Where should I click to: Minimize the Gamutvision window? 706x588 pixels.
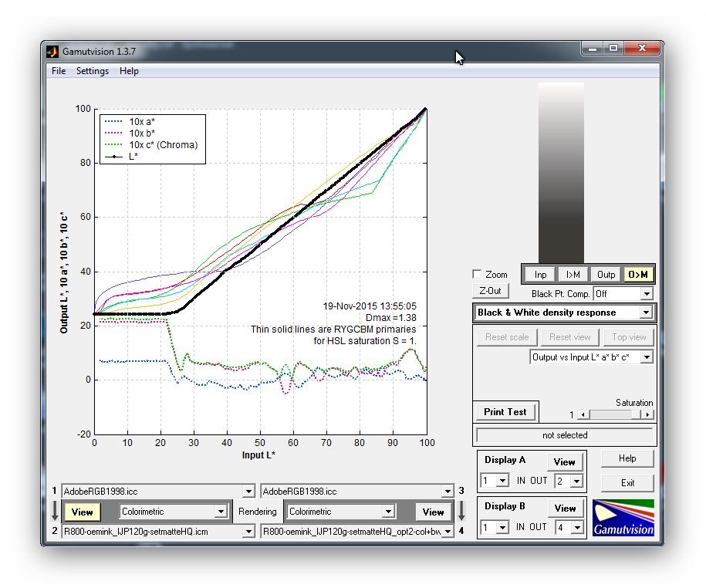click(x=593, y=49)
